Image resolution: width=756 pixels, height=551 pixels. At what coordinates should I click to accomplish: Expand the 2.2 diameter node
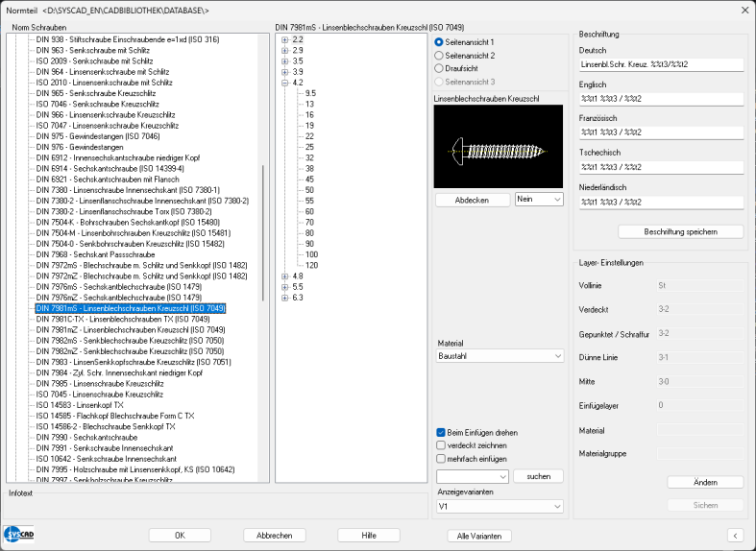[285, 39]
